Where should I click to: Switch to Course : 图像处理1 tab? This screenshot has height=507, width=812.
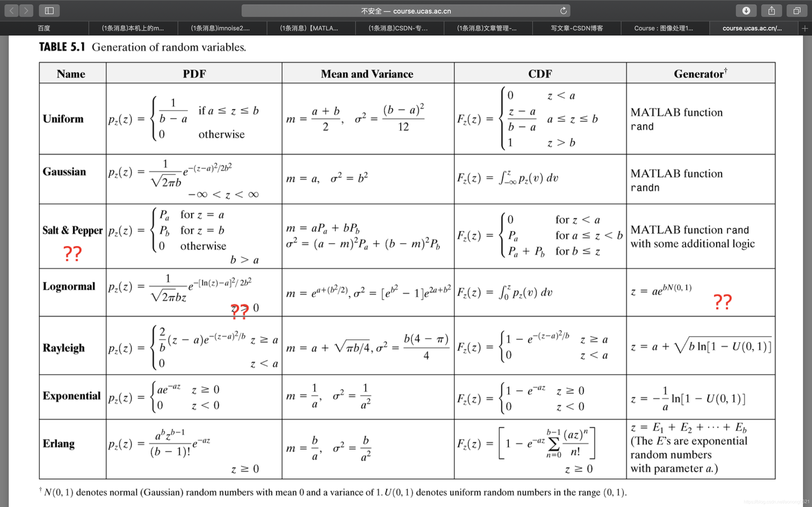point(663,28)
